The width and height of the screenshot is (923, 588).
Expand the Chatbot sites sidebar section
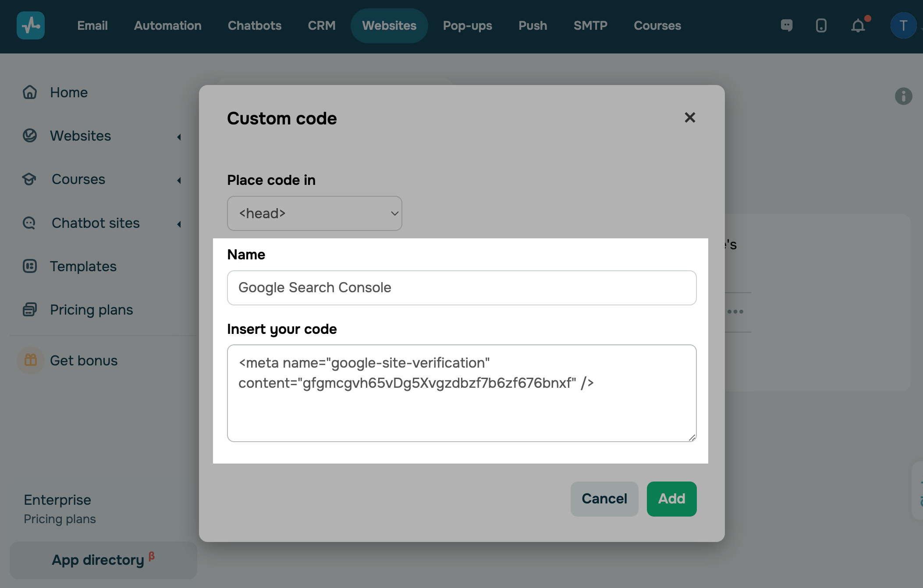179,224
